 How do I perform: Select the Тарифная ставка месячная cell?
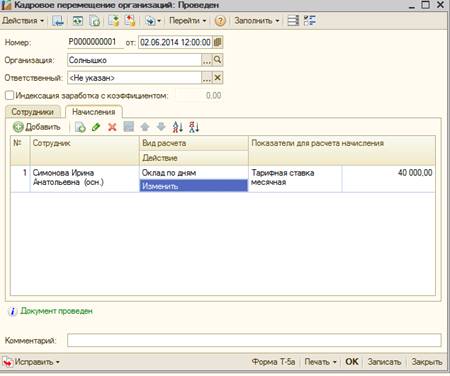click(295, 178)
